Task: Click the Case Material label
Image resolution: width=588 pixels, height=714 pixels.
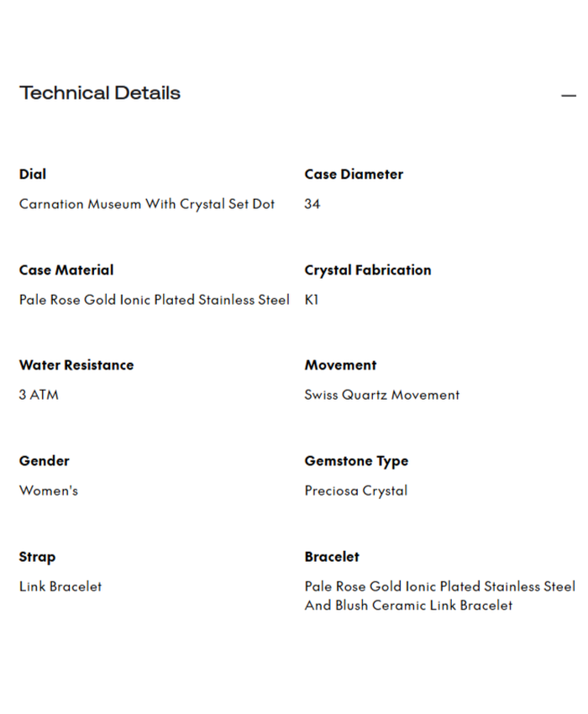Action: pyautogui.click(x=66, y=270)
